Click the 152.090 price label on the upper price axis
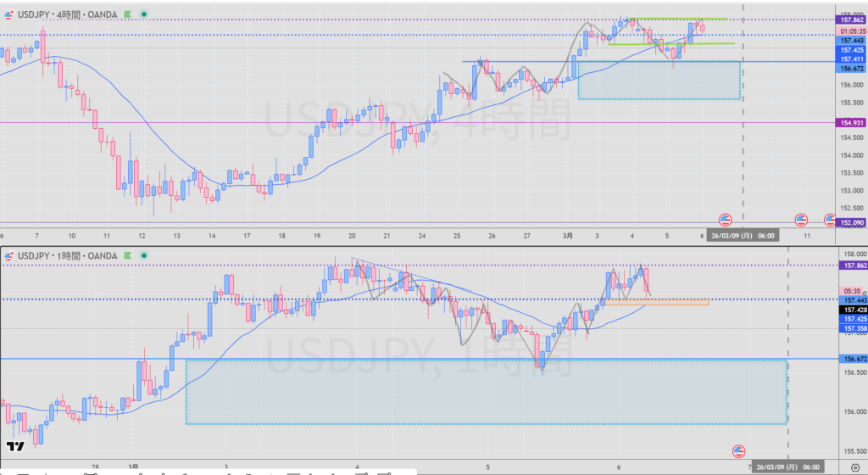The image size is (868, 475). [851, 223]
